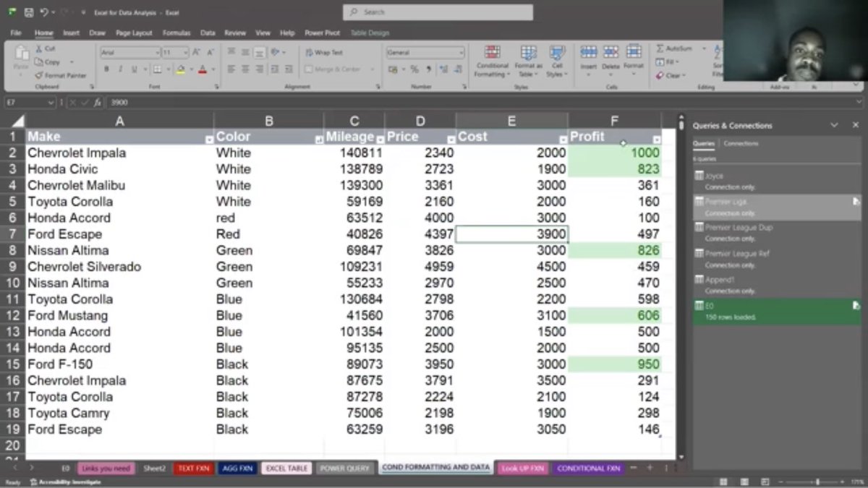868x488 pixels.
Task: Click the Percent Style icon
Action: 414,69
